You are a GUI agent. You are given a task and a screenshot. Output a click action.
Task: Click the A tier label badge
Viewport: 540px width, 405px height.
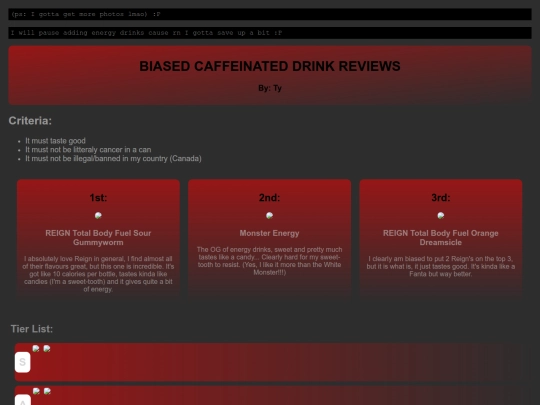(x=23, y=400)
